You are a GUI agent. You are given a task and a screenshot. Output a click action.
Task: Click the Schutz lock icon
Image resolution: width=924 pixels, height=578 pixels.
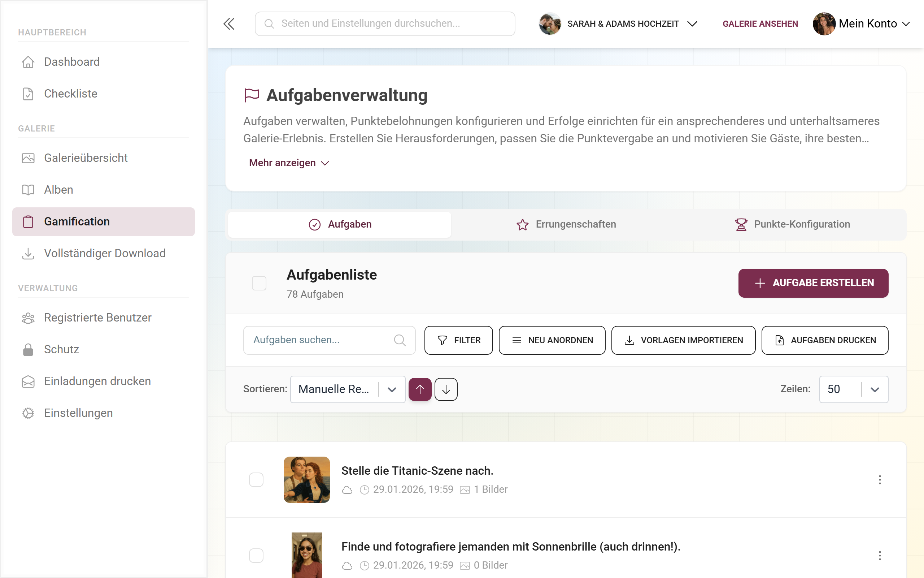28,349
